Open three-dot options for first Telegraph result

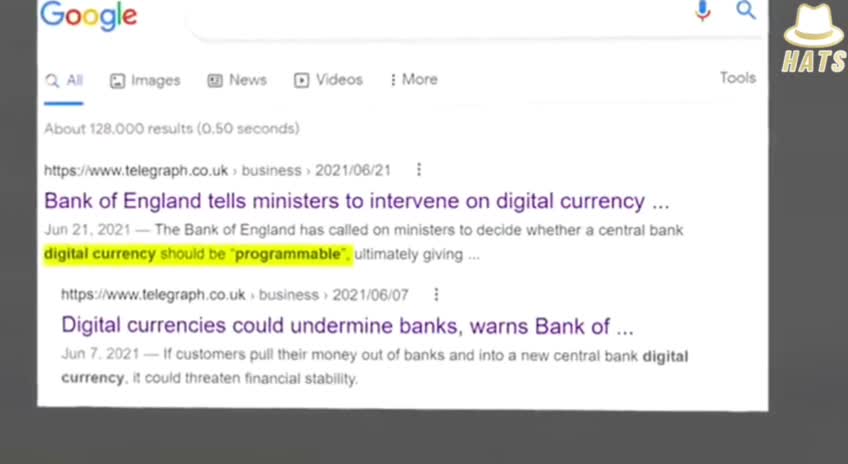click(x=419, y=170)
